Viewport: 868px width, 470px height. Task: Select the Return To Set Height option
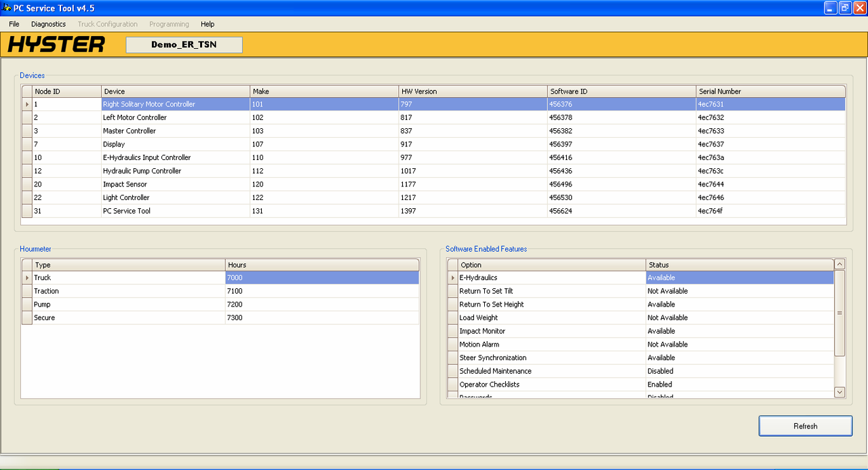pos(640,305)
